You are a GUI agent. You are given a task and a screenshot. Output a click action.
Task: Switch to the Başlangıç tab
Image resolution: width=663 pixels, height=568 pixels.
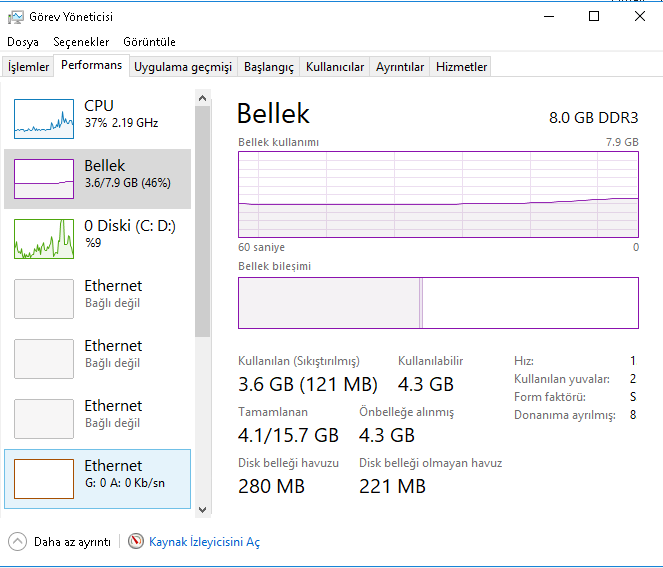270,67
